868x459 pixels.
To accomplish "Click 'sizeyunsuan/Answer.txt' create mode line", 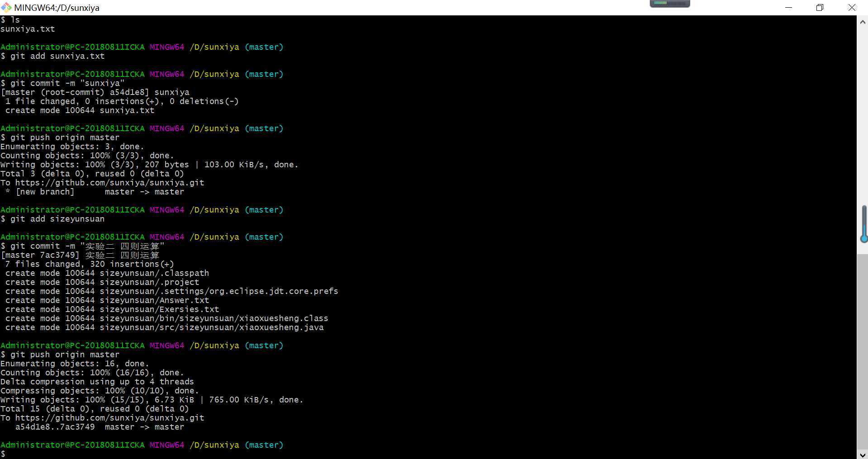I will point(107,300).
